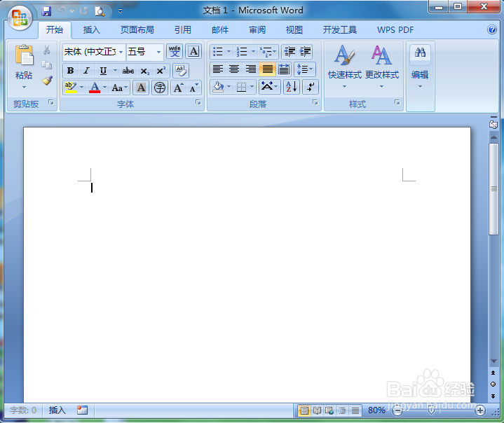Toggle bold formatting
Image resolution: width=504 pixels, height=423 pixels.
pyautogui.click(x=70, y=71)
